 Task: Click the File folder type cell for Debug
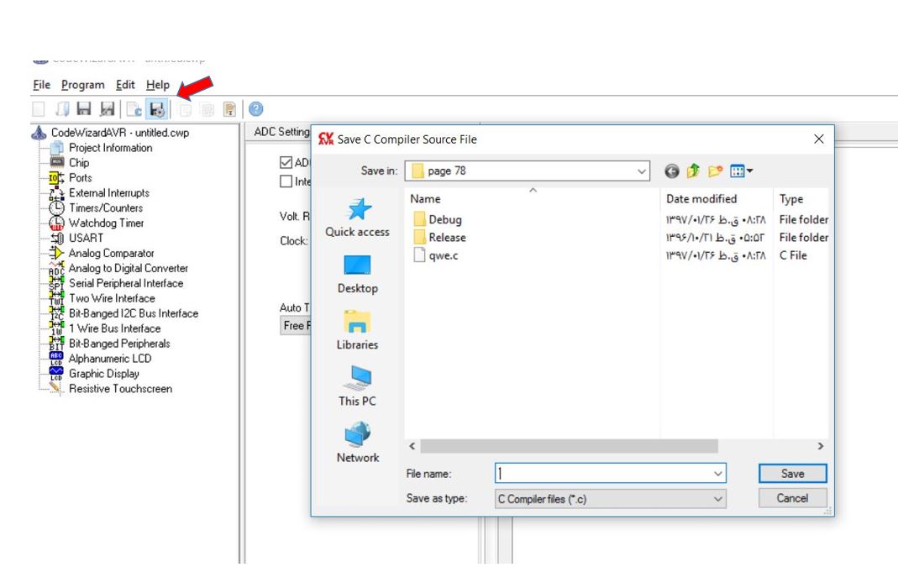[804, 219]
